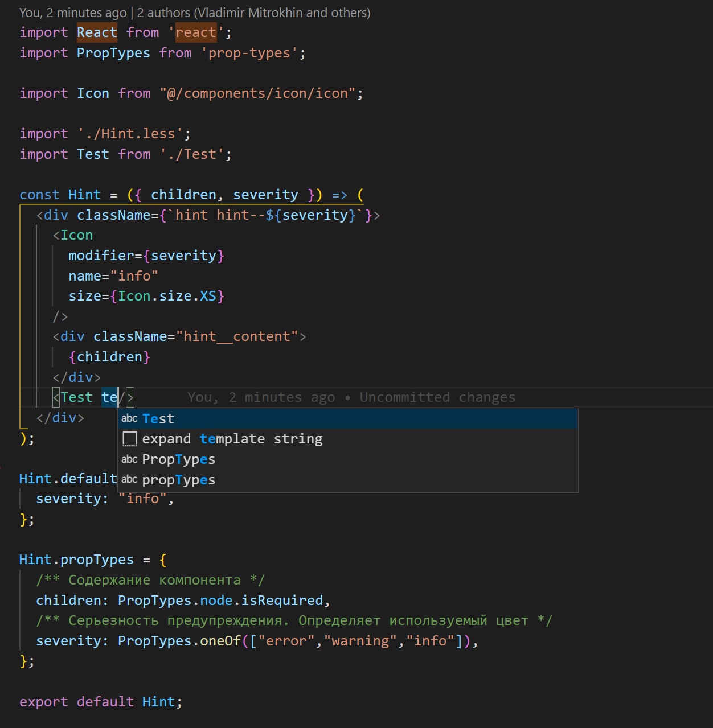
Task: Click 'PropTypes.oneOf' call on severity line
Action: (179, 641)
